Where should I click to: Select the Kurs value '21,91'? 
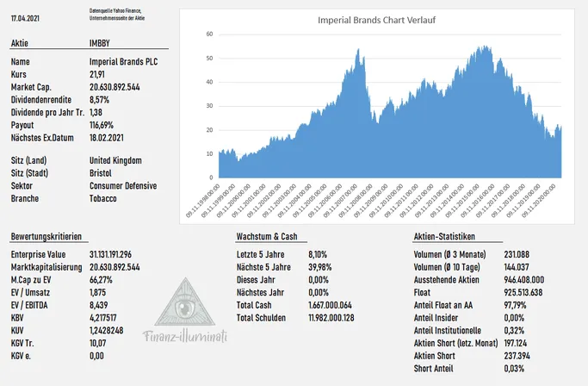pos(97,74)
